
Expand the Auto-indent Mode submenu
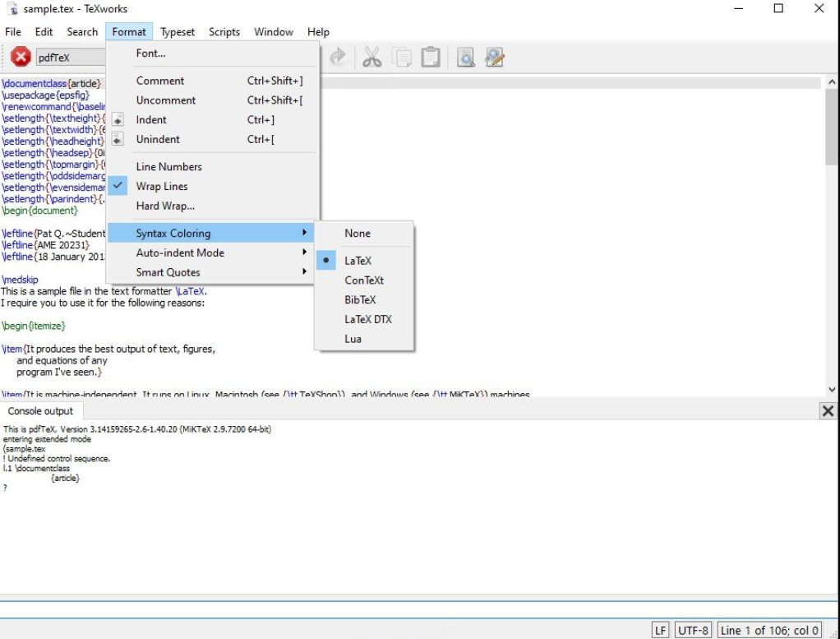tap(180, 253)
